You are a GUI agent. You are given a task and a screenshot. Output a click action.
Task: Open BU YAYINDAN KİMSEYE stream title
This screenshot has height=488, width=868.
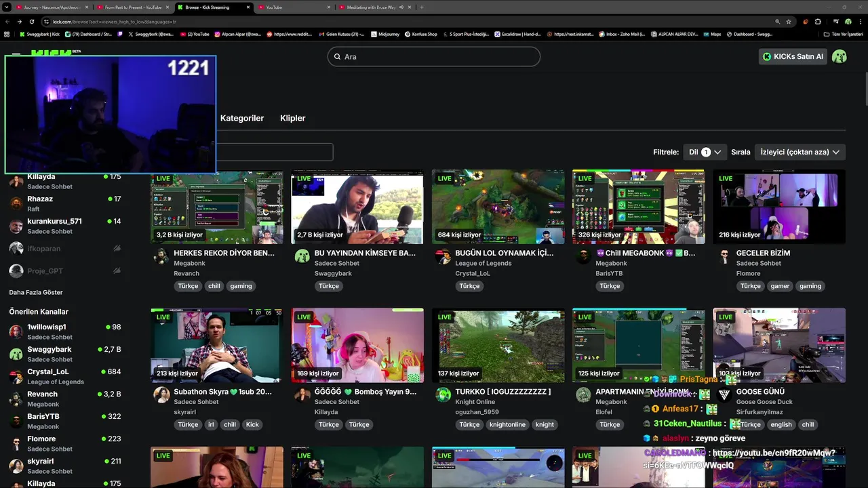pos(365,253)
